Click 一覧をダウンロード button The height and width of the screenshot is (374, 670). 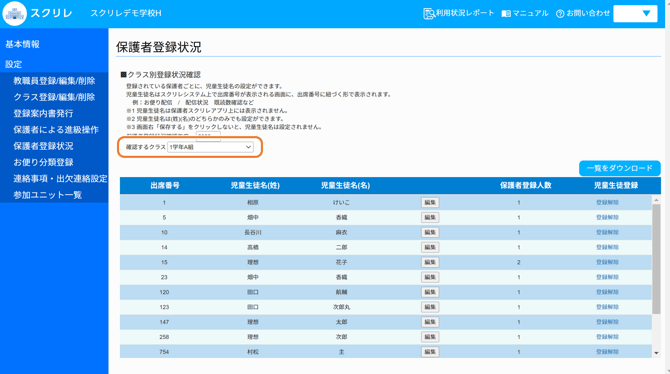coord(620,168)
